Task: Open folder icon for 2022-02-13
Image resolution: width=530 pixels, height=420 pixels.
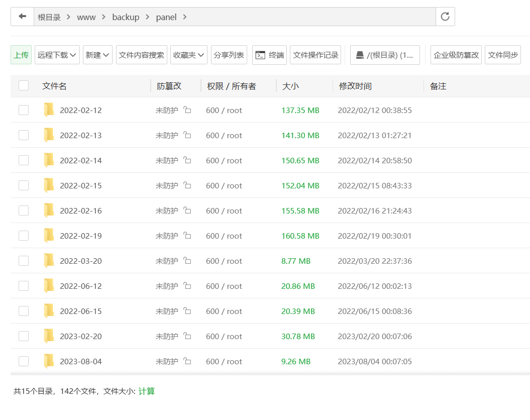Action: pos(49,135)
